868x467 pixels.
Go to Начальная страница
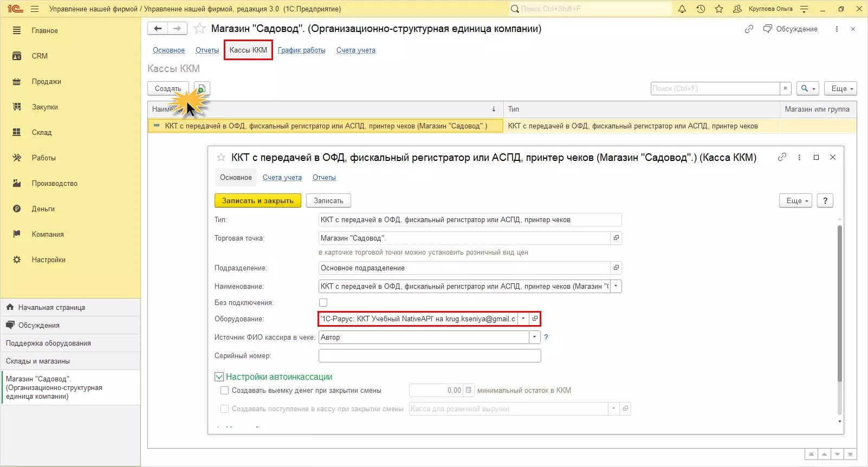point(70,307)
